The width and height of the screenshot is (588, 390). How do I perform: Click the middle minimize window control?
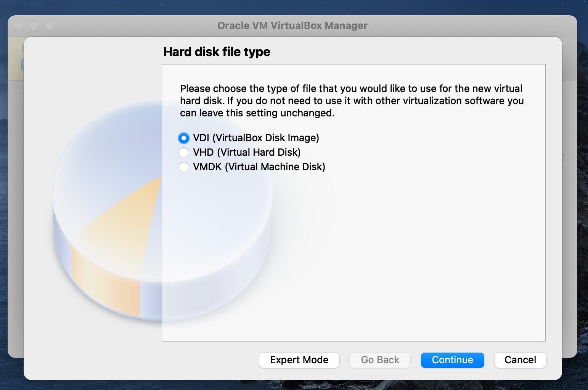pyautogui.click(x=34, y=26)
